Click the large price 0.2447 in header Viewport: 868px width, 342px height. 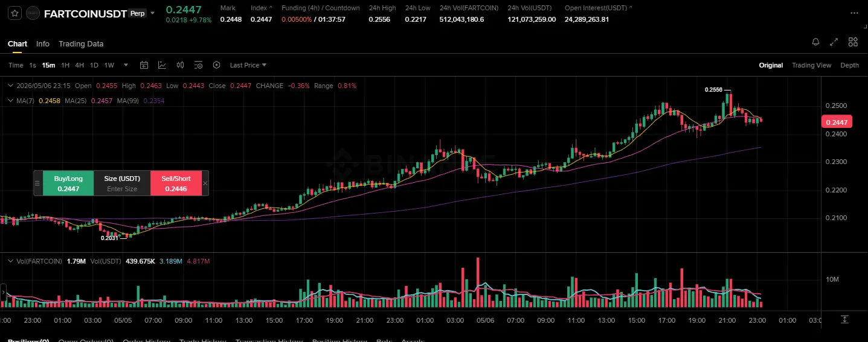pyautogui.click(x=184, y=9)
